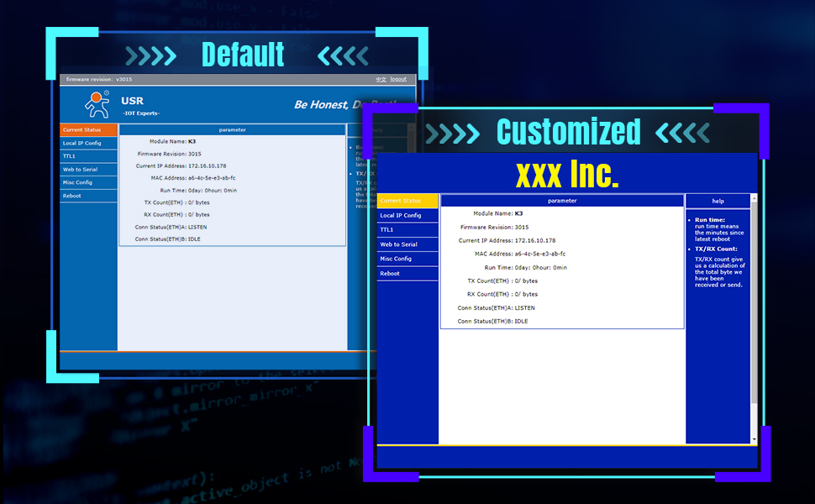Click the 中文 language link in Default window
The height and width of the screenshot is (504, 815).
(381, 80)
